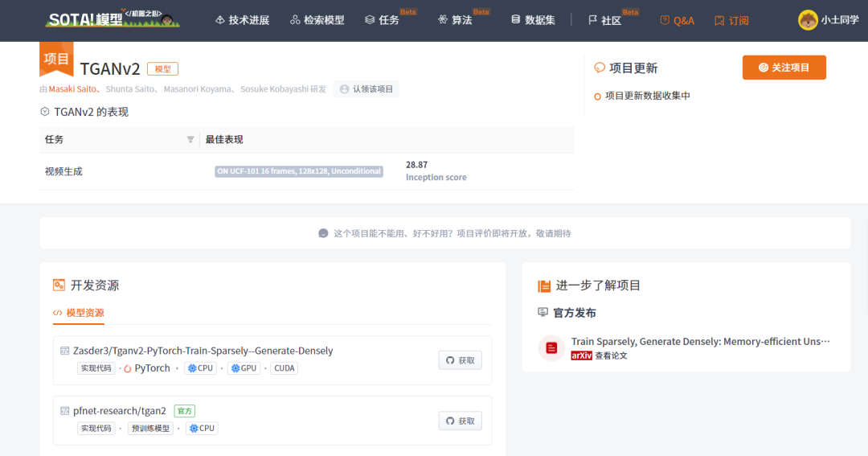The image size is (868, 456).
Task: Open Zasder3/Tganv2-PyTorch repository title
Action: 203,351
